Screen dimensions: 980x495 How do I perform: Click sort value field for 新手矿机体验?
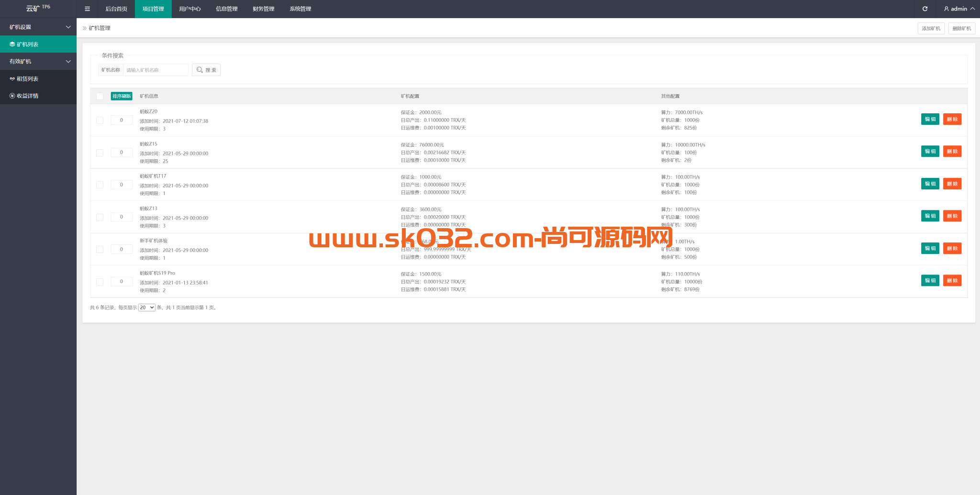[x=122, y=249]
